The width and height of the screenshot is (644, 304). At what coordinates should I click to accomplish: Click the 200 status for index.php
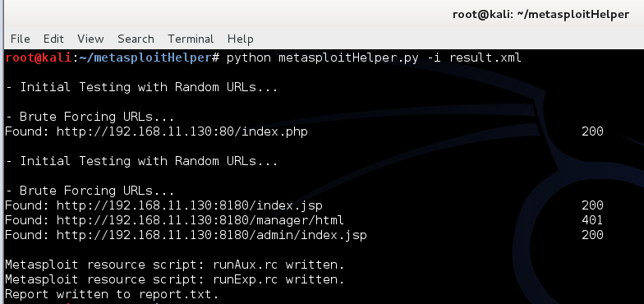click(592, 131)
